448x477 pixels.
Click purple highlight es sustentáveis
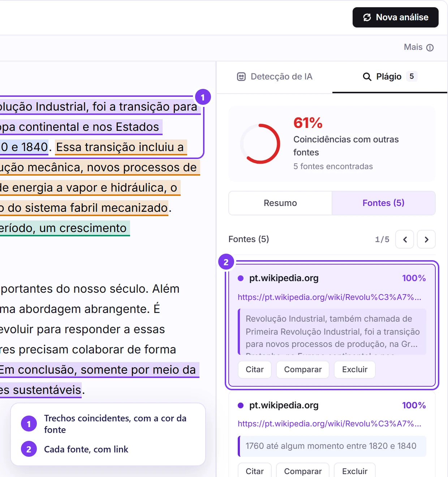[x=41, y=390]
